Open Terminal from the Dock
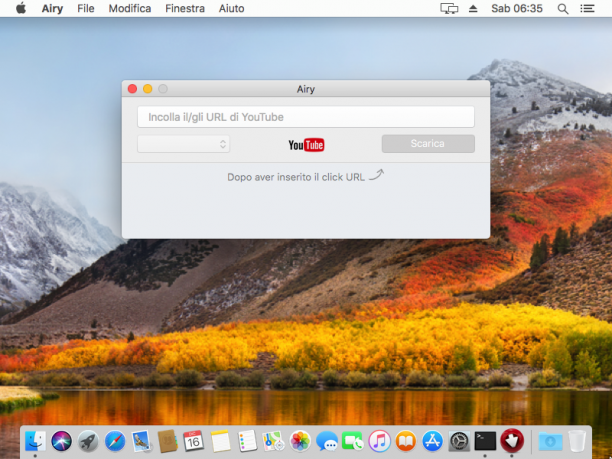612x459 pixels. coord(485,441)
